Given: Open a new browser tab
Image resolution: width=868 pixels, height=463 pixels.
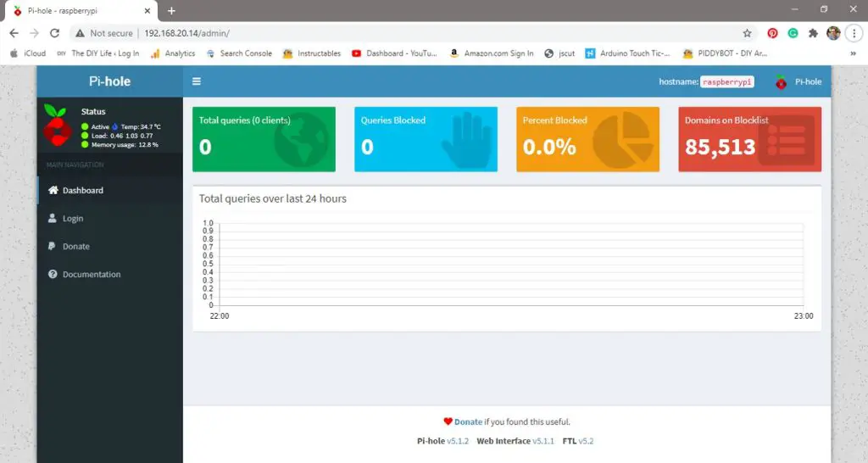Looking at the screenshot, I should (171, 11).
